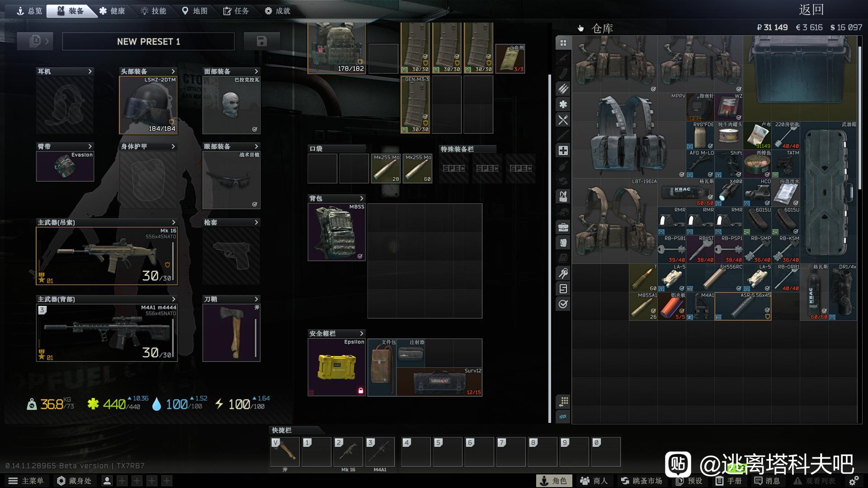Open 商人 traders screen
The width and height of the screenshot is (868, 488).
[594, 481]
